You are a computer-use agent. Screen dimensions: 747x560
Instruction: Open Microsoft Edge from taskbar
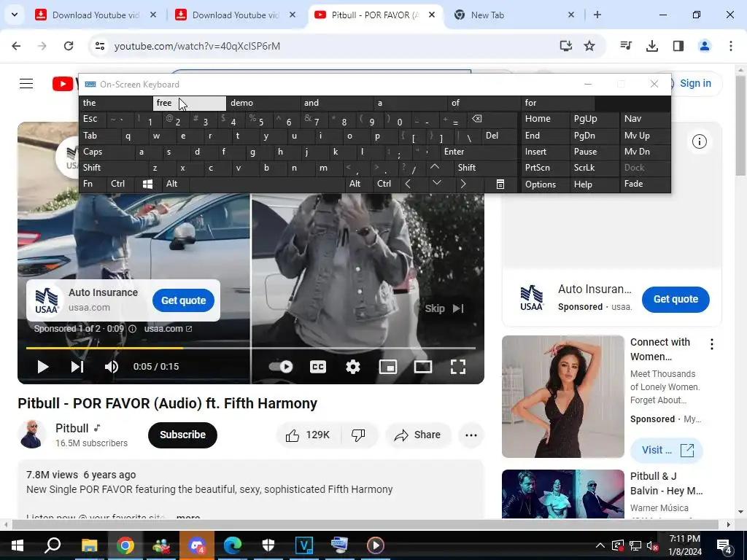point(233,545)
